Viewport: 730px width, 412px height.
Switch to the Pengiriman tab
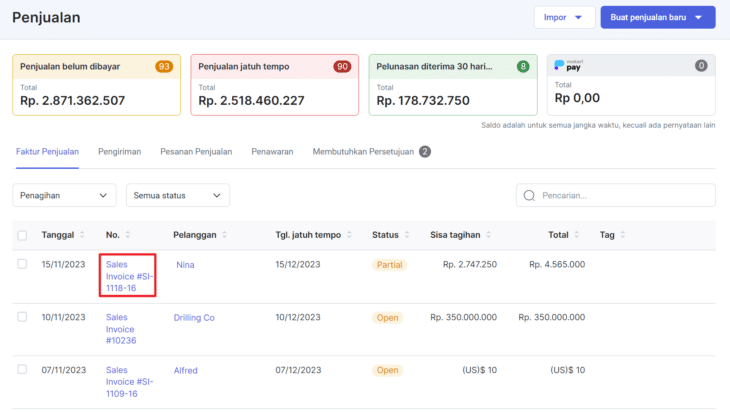click(119, 151)
